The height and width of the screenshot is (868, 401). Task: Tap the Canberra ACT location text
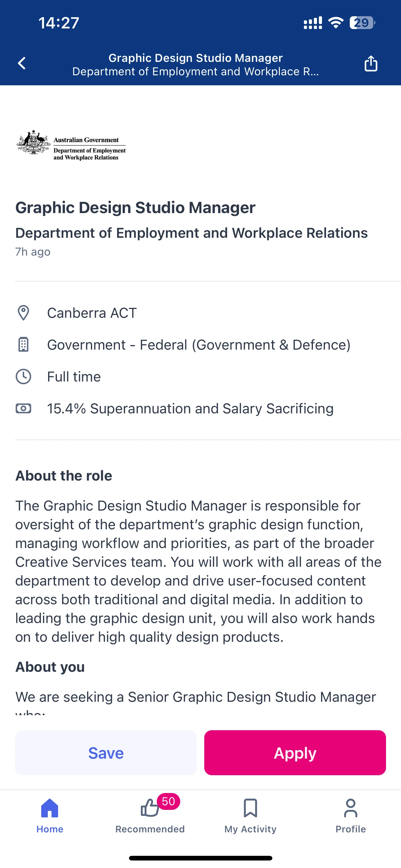92,313
